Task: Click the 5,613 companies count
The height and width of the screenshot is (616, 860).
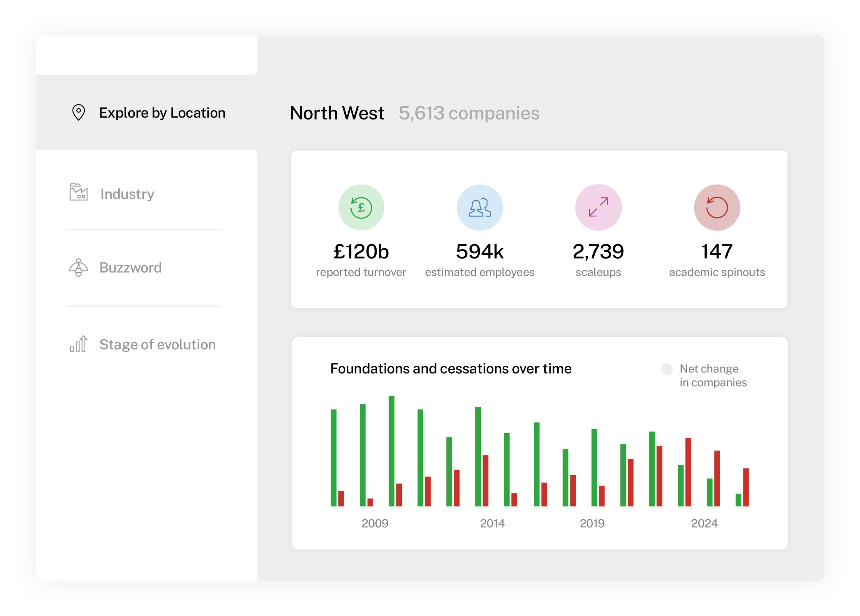Action: [x=469, y=113]
